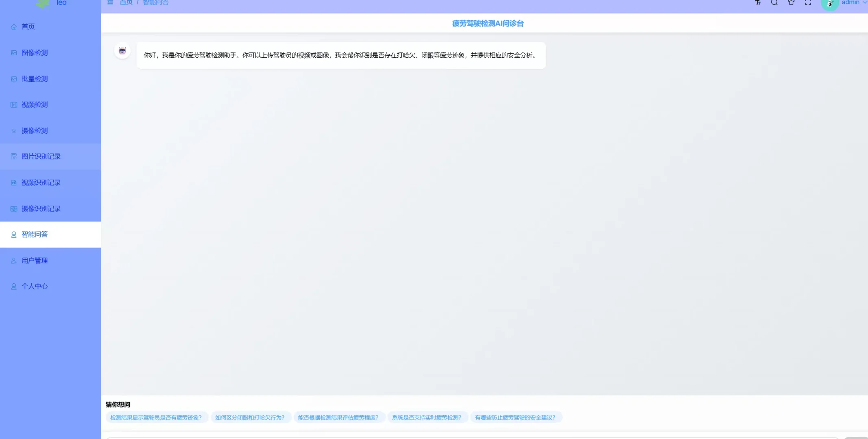Open 视频检测 via its sidebar icon
The height and width of the screenshot is (439, 868).
[13, 104]
